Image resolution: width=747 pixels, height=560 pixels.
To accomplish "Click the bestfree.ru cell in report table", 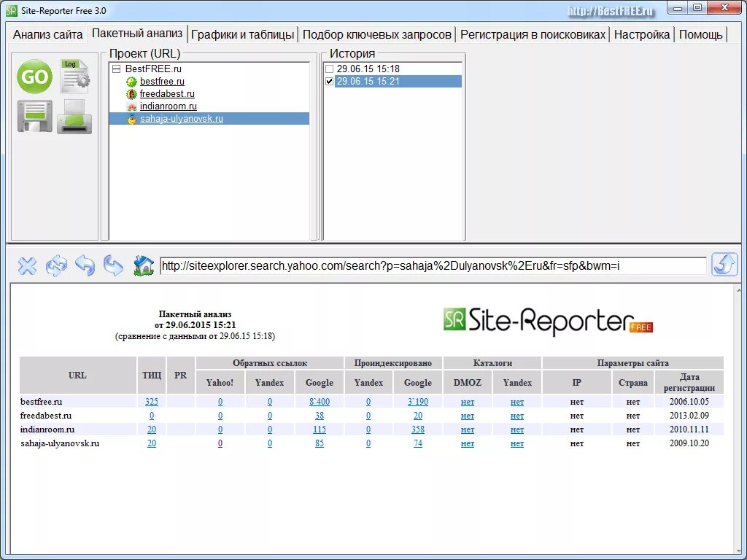I will (77, 402).
